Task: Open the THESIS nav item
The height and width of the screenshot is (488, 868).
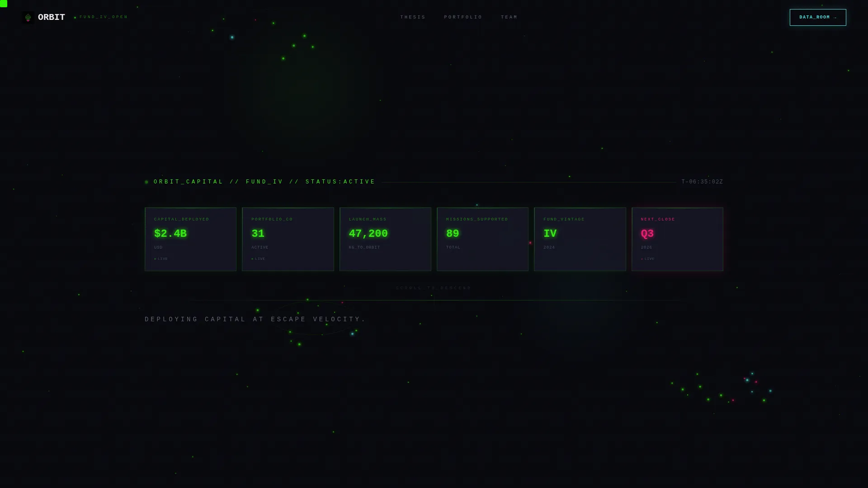Action: (x=413, y=17)
